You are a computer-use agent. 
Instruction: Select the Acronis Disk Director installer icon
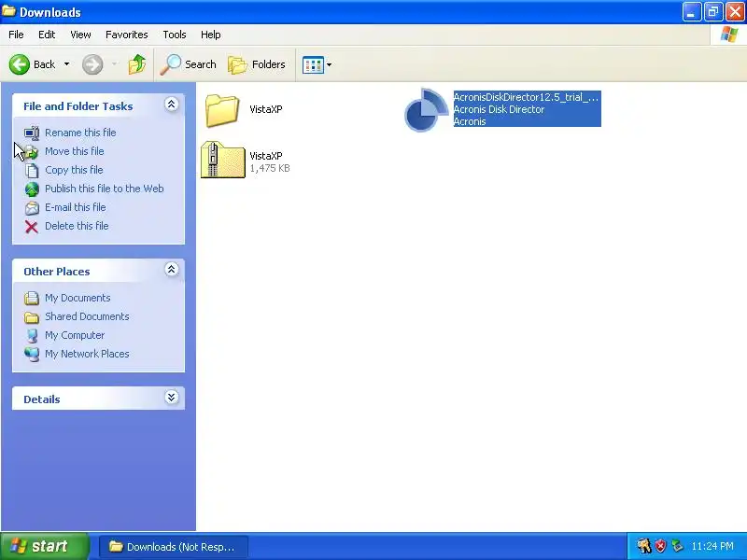tap(427, 110)
